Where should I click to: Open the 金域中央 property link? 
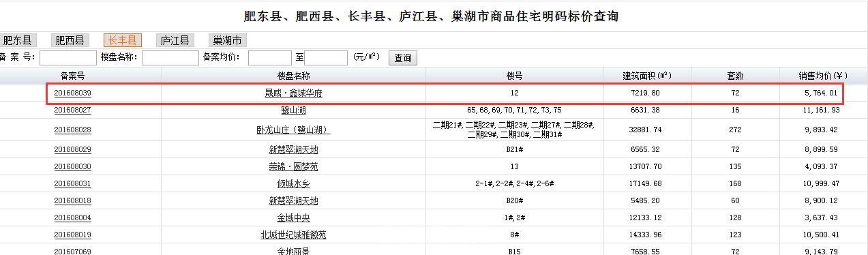pos(293,218)
